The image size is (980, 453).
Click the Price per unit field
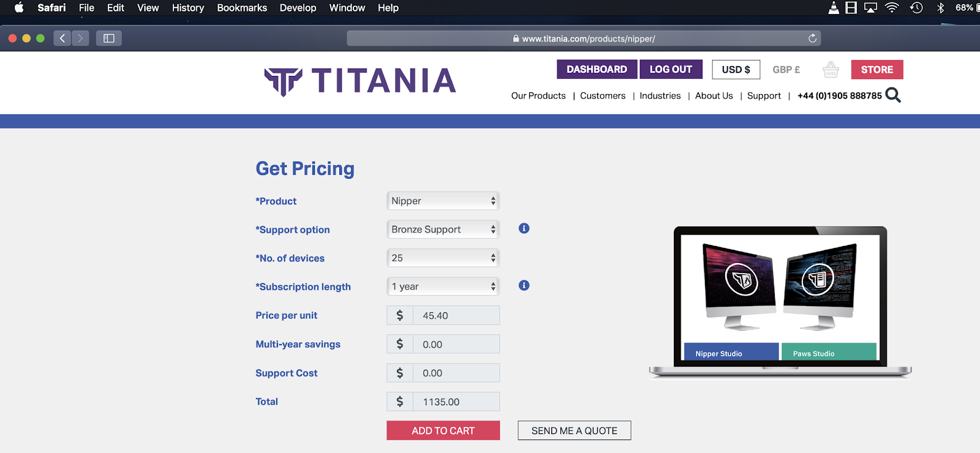443,315
